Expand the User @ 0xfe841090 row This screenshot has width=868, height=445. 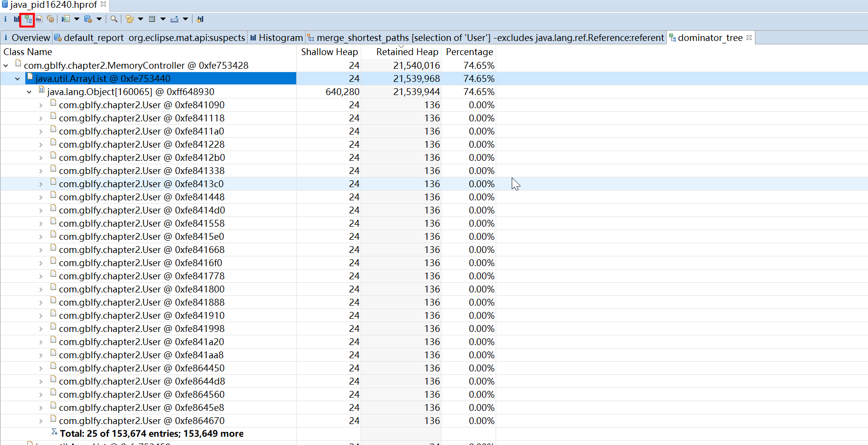pyautogui.click(x=41, y=105)
